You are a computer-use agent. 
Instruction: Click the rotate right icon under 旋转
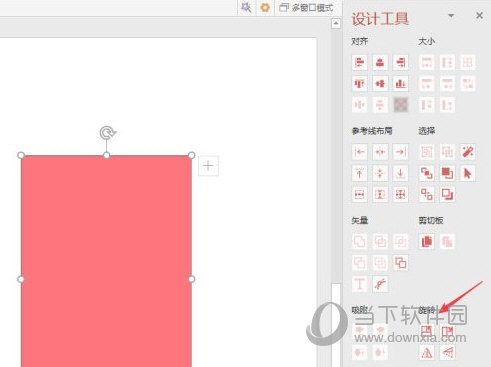(x=447, y=331)
